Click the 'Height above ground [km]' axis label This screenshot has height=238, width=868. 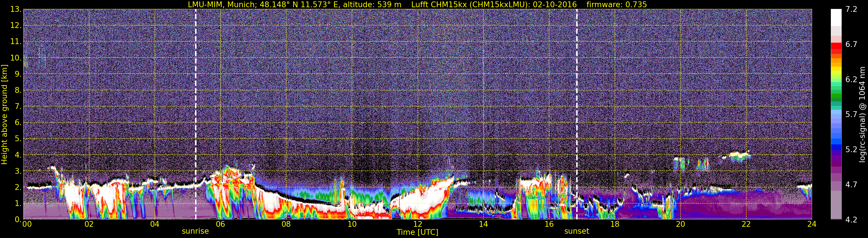point(4,114)
